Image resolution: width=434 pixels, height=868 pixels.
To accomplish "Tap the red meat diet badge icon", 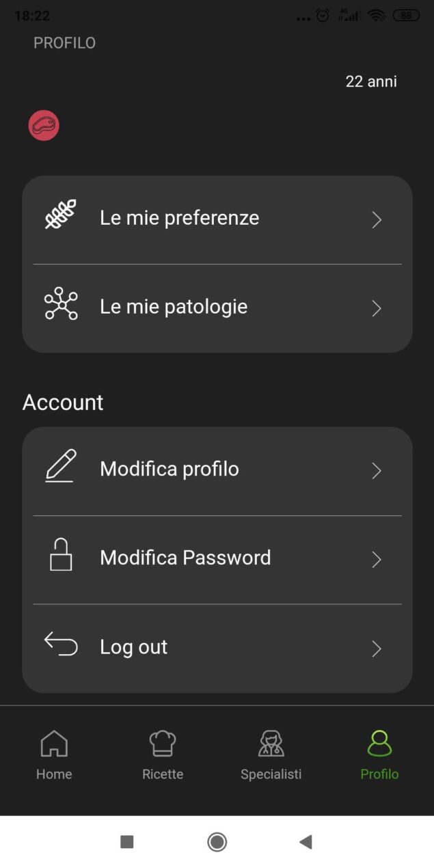I will pos(44,126).
